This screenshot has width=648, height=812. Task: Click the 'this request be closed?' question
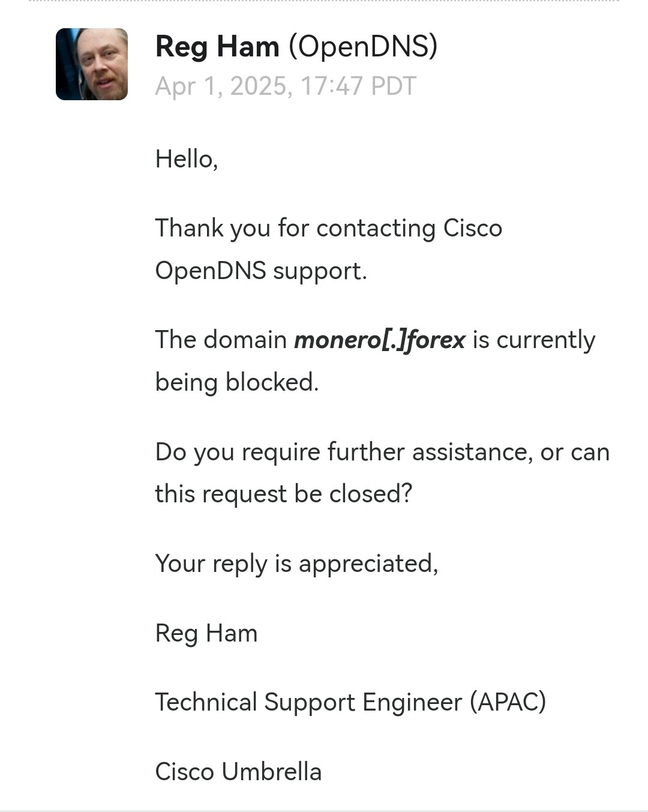click(284, 494)
